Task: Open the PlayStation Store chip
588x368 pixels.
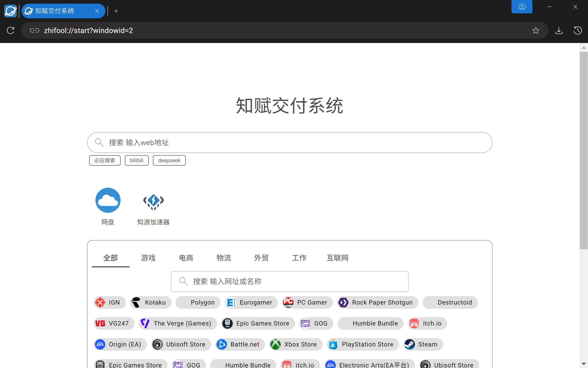Action: click(x=363, y=344)
